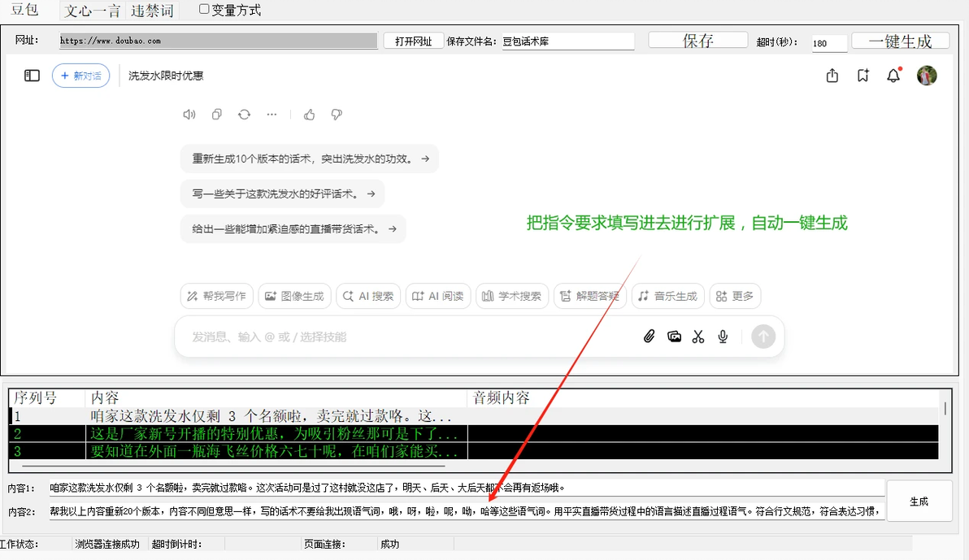Image resolution: width=969 pixels, height=560 pixels.
Task: Switch to the 违禁词 tab
Action: [x=152, y=11]
